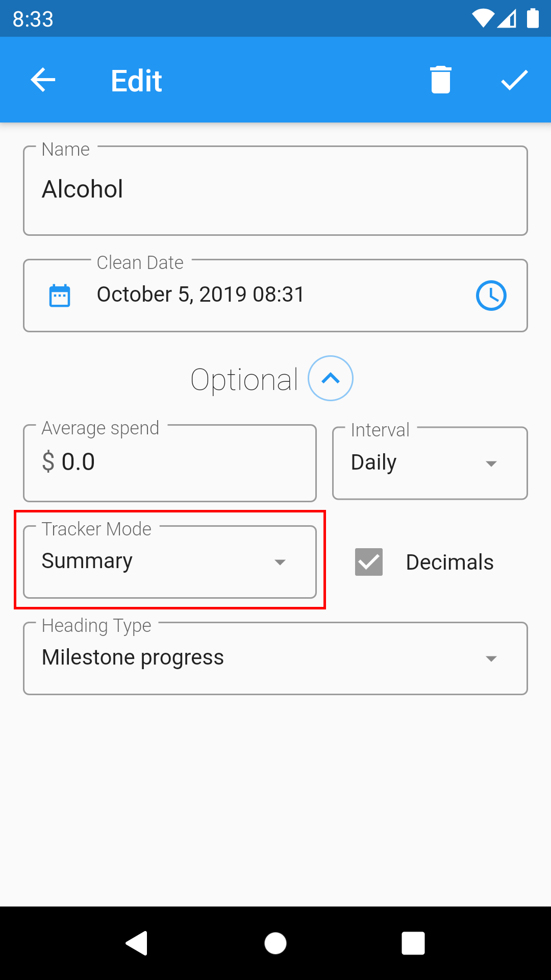The image size is (551, 980).
Task: Open the Interval dropdown
Action: [430, 463]
